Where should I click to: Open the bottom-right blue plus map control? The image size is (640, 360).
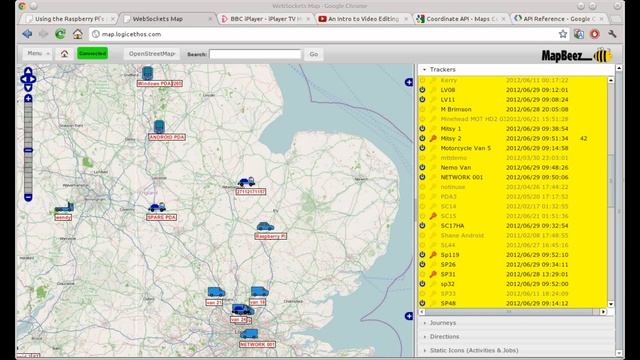[x=409, y=316]
